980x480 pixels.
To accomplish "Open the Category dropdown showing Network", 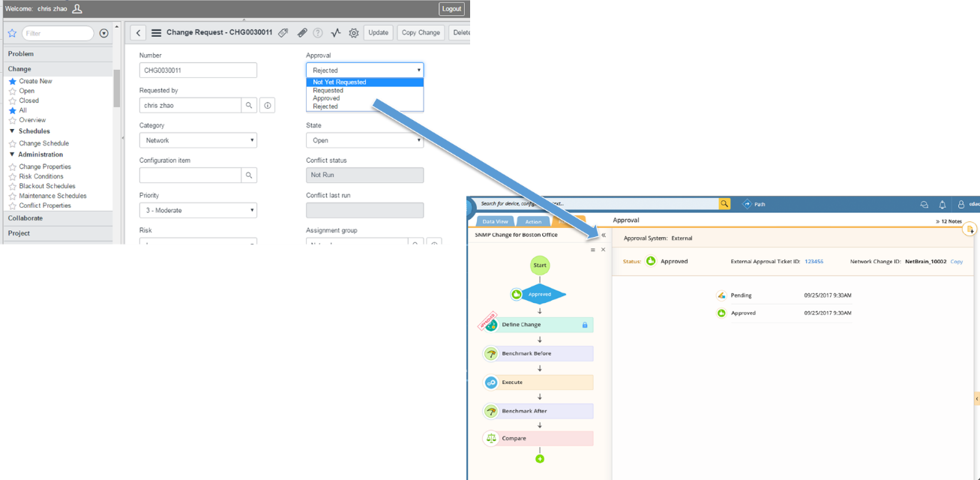I will (x=198, y=140).
